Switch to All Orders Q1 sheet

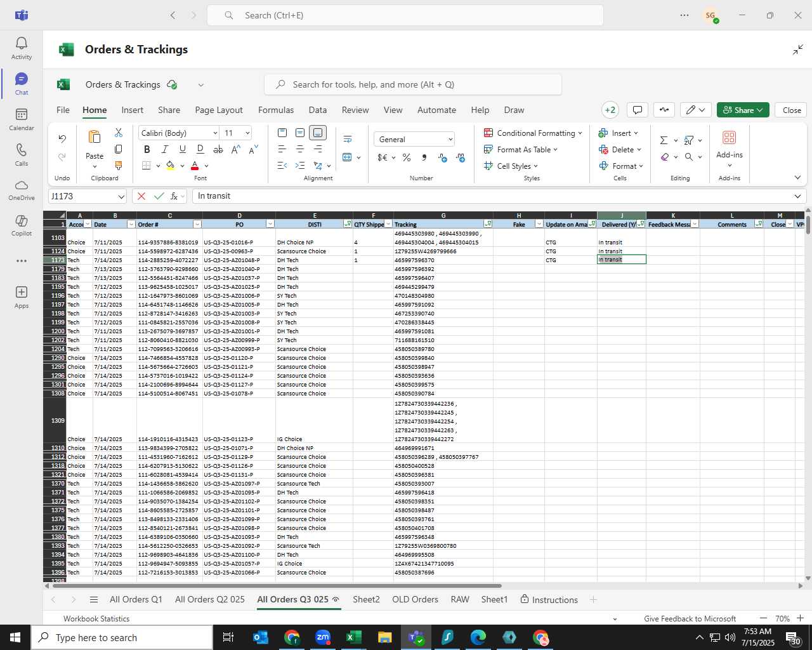[136, 599]
